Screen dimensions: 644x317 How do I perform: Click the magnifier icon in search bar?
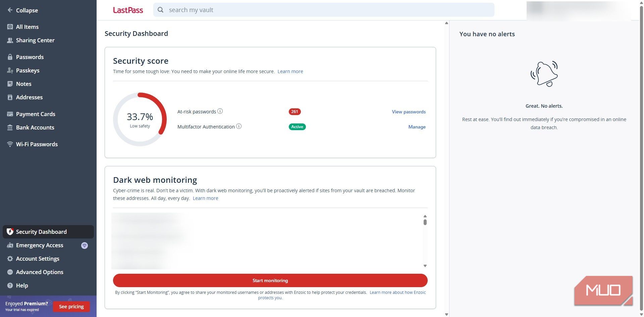tap(161, 10)
